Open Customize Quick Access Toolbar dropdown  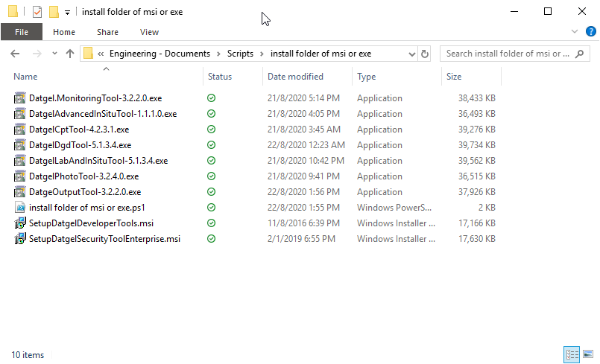tap(67, 13)
